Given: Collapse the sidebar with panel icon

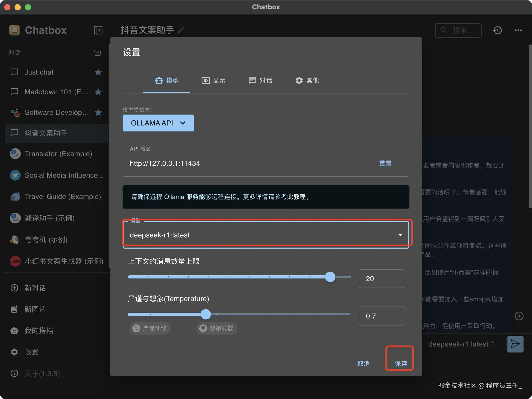Looking at the screenshot, I should tap(98, 30).
